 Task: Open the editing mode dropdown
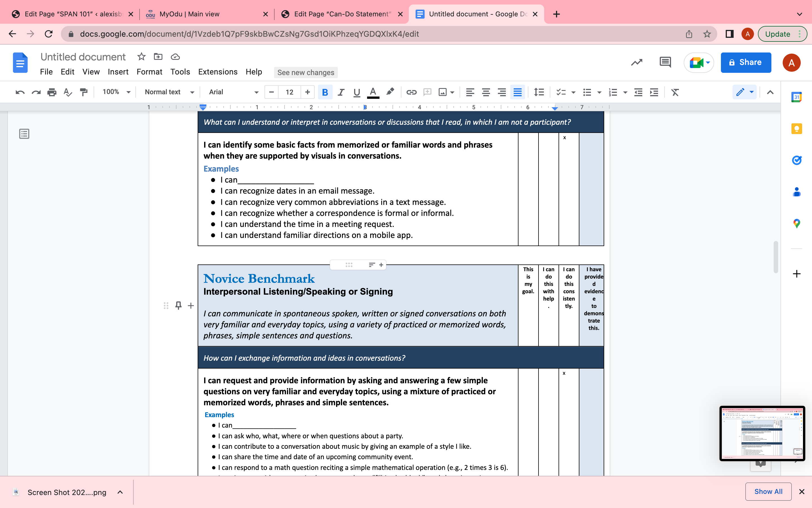pos(745,92)
